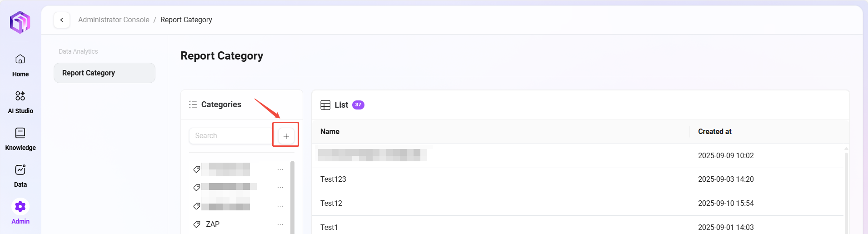
Task: Select the ZAP category
Action: pyautogui.click(x=213, y=224)
